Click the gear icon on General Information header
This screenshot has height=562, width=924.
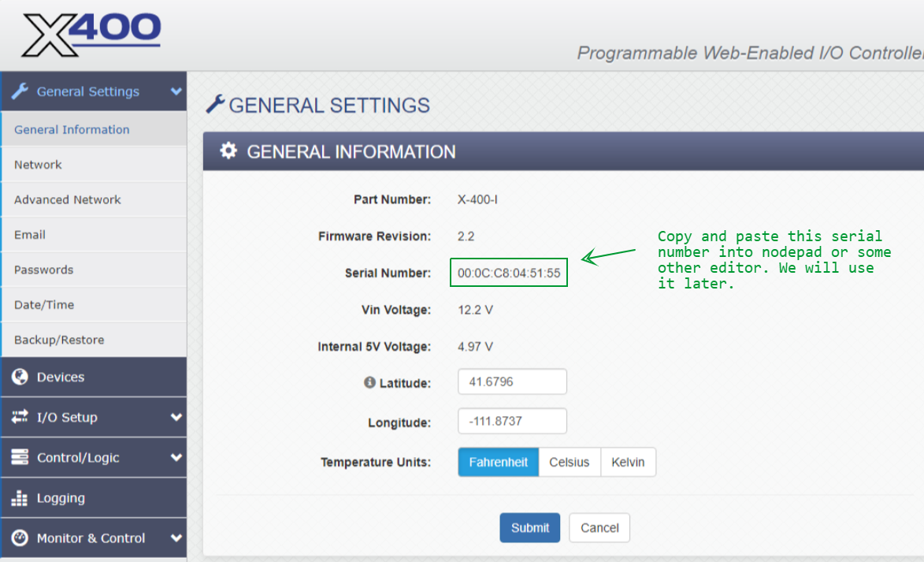click(x=228, y=151)
